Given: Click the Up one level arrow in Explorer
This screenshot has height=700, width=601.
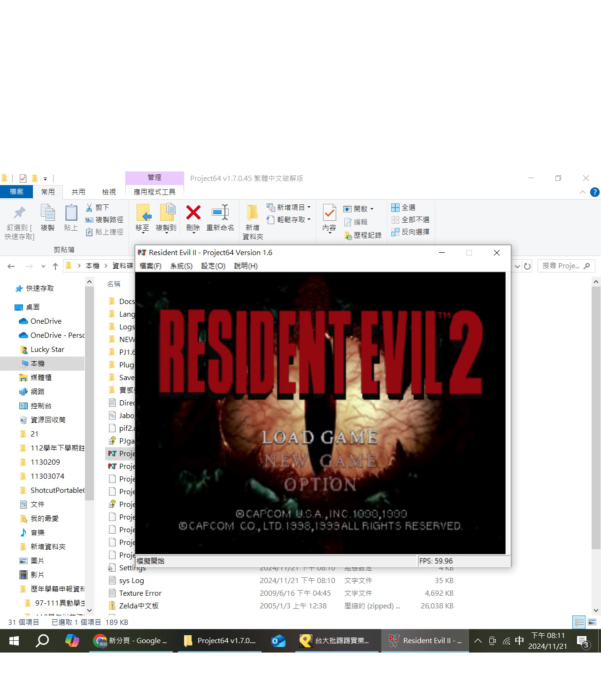Looking at the screenshot, I should pyautogui.click(x=55, y=266).
